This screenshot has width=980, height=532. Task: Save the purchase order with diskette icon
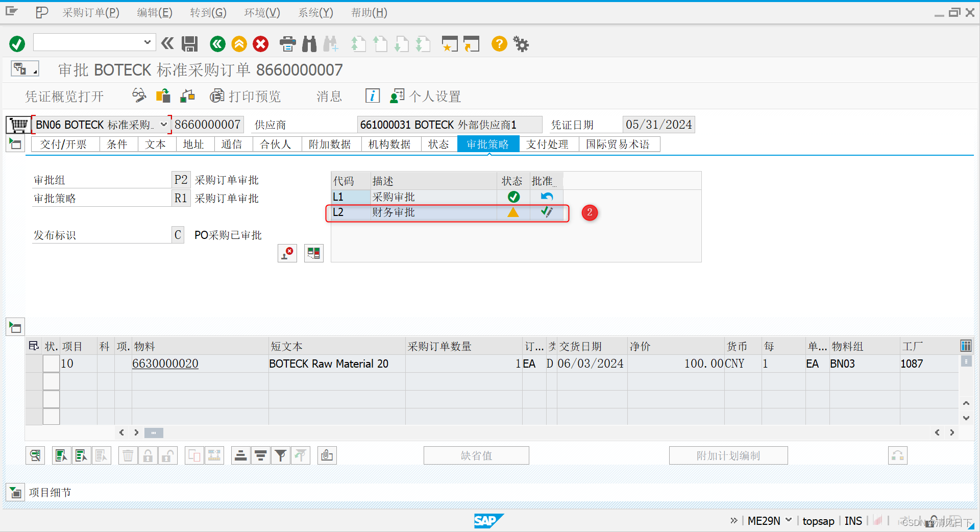coord(190,44)
